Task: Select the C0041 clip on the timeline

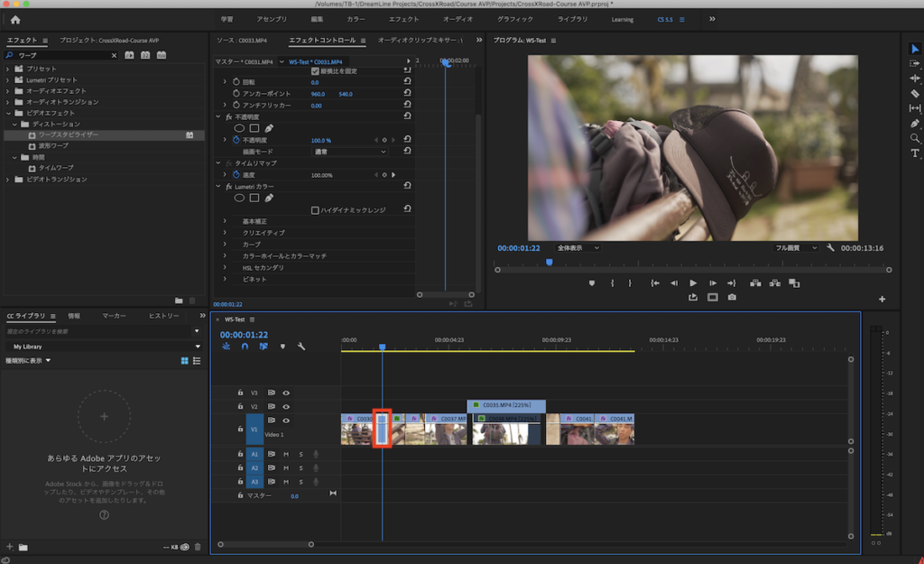Action: [577, 430]
